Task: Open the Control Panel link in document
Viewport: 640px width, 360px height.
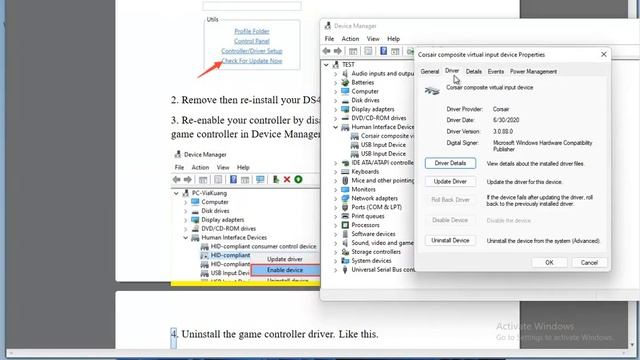Action: pyautogui.click(x=252, y=41)
